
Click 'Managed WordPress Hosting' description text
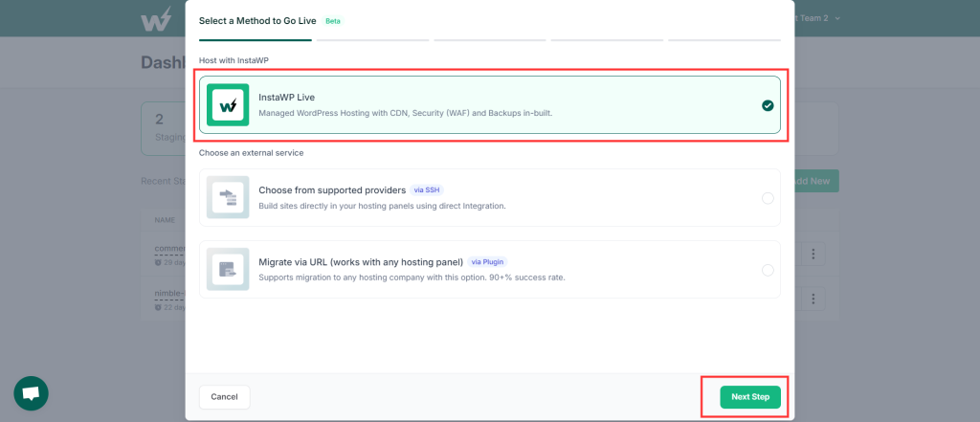[x=406, y=114]
